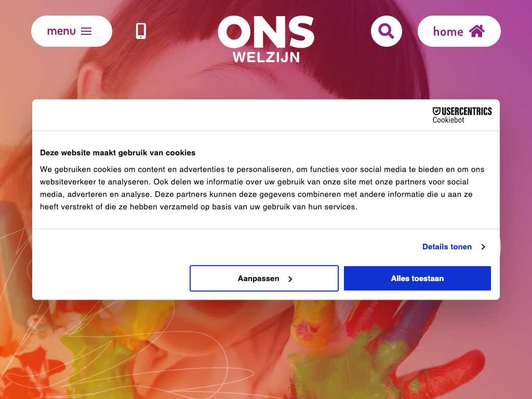The width and height of the screenshot is (532, 399).
Task: Click the Usercentrics shield icon
Action: click(x=436, y=111)
